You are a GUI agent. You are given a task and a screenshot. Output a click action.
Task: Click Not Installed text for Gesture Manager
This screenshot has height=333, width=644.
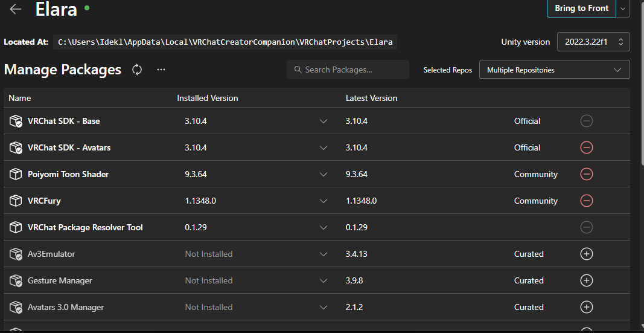click(x=209, y=280)
